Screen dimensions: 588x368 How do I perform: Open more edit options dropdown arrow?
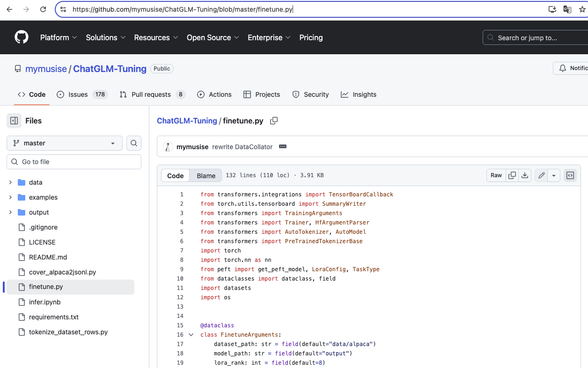[554, 175]
